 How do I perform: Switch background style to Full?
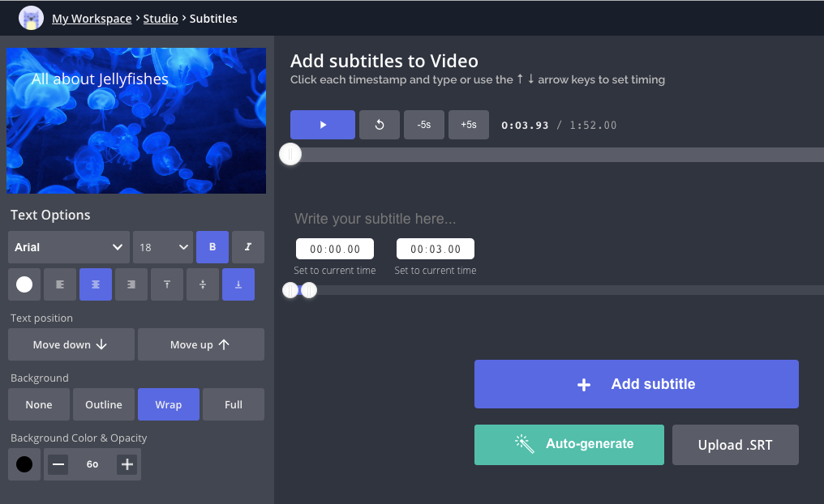pyautogui.click(x=233, y=404)
